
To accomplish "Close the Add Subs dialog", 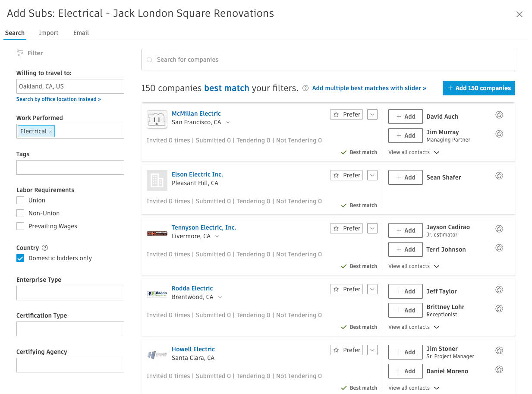I will (x=519, y=14).
